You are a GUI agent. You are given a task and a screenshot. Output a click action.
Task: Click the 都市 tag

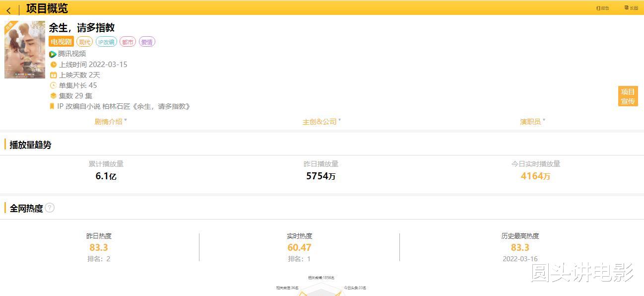click(128, 42)
